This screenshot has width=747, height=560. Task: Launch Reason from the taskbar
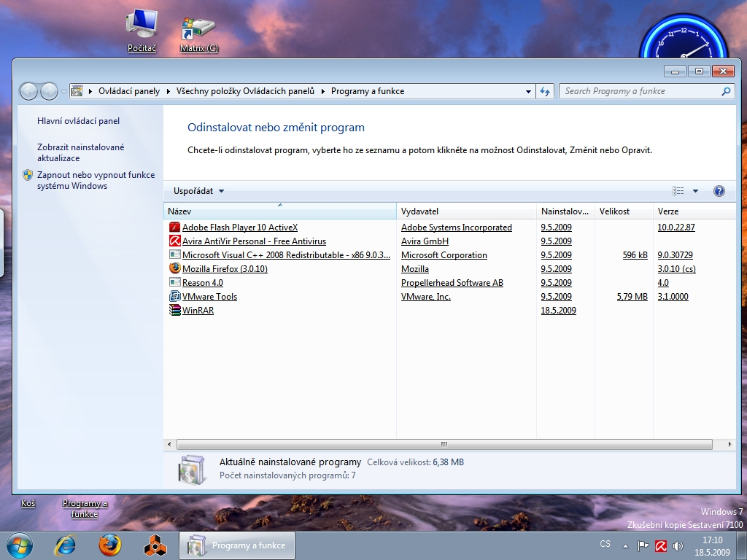pos(155,545)
